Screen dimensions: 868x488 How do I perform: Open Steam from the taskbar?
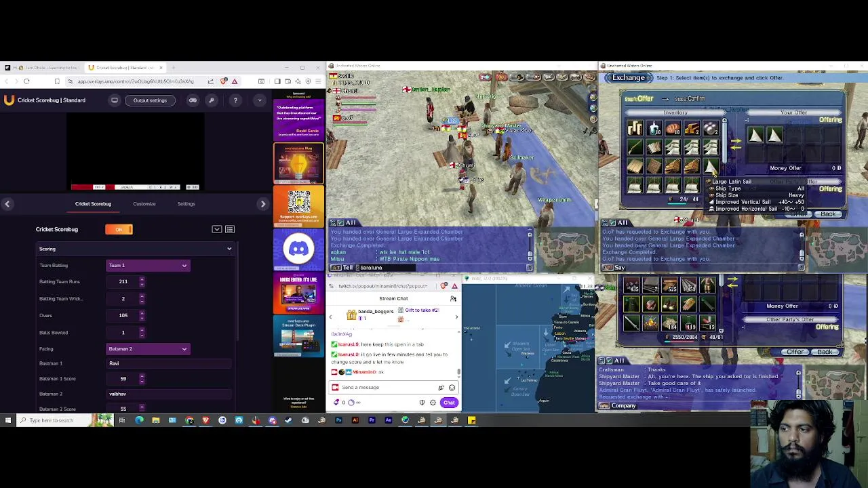pyautogui.click(x=289, y=420)
